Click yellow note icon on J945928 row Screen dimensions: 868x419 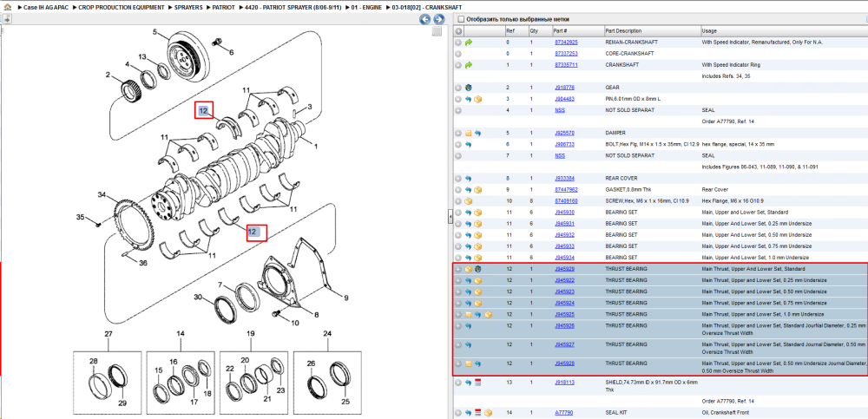coord(469,363)
